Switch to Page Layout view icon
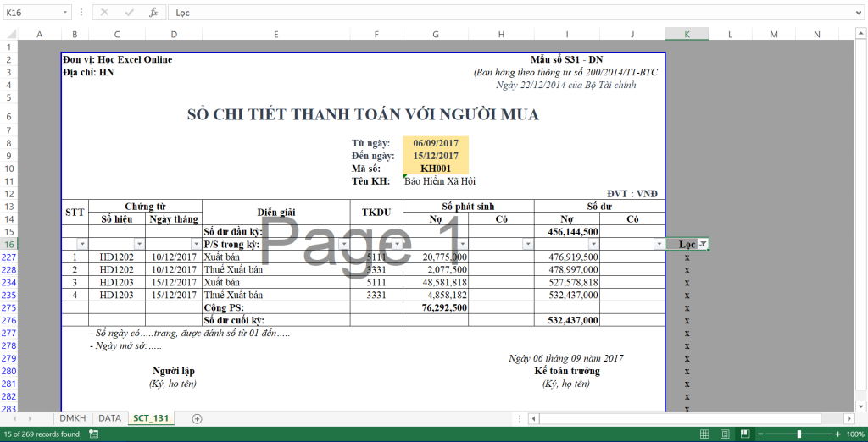The width and height of the screenshot is (868, 442). tap(726, 434)
